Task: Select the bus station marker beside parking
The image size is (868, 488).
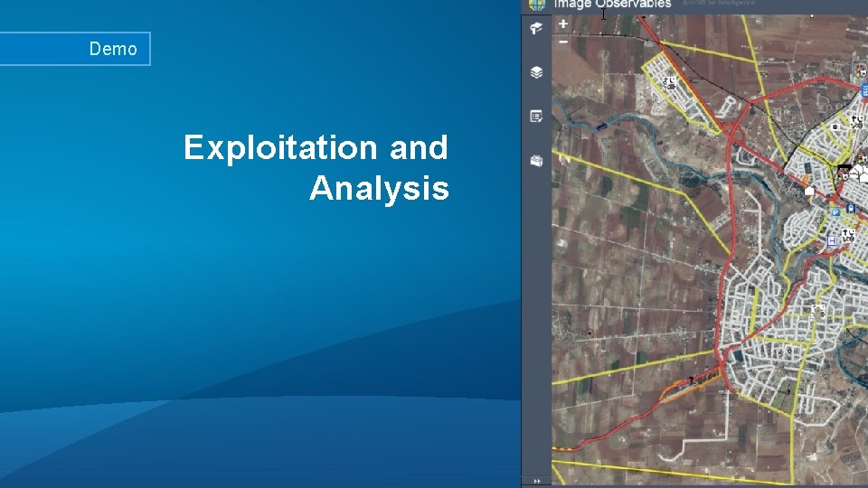Action: [851, 209]
